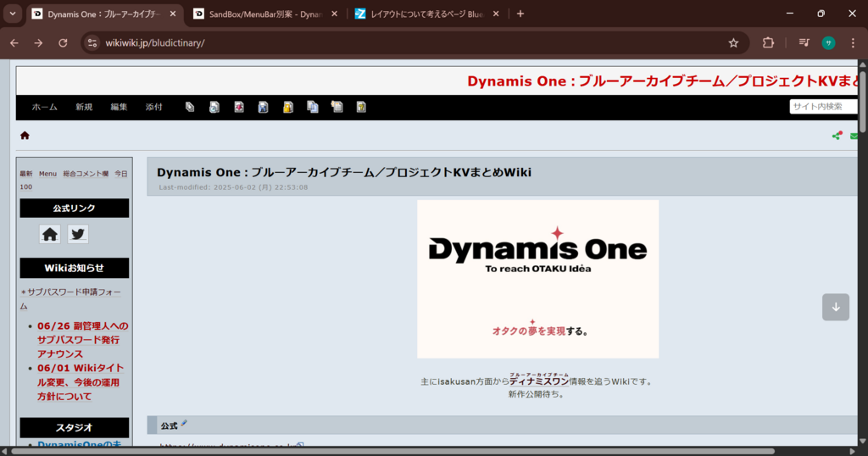The image size is (868, 456).
Task: Click the Wikiお知らせ sidebar heading
Action: tap(75, 268)
